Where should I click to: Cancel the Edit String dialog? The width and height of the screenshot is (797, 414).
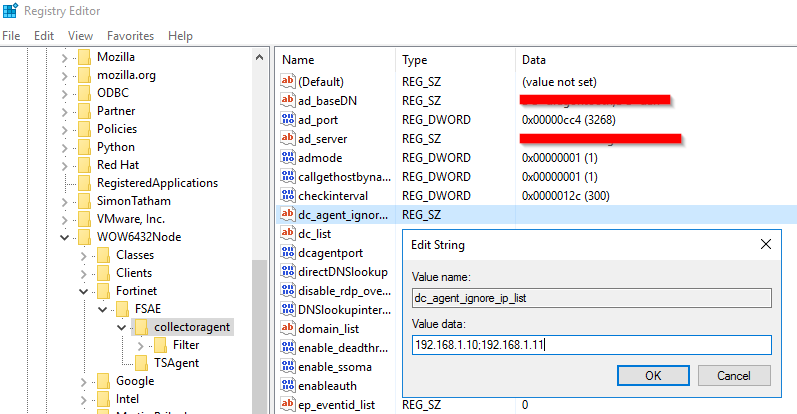tap(733, 376)
